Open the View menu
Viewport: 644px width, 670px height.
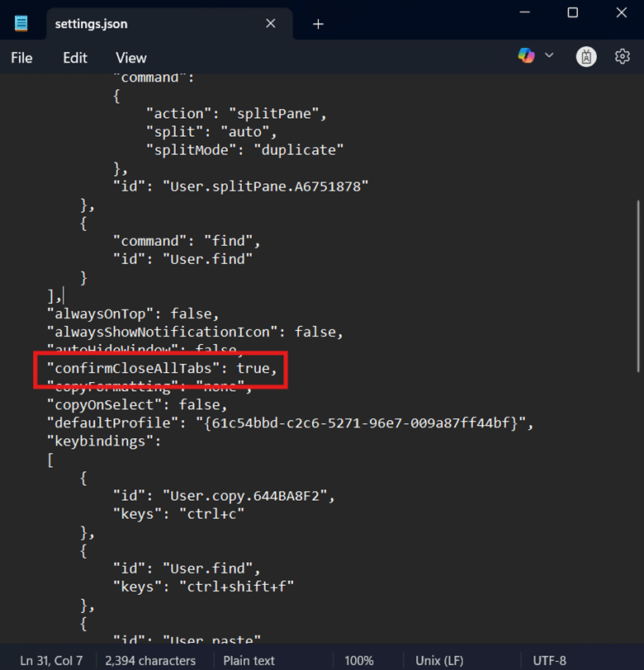(x=131, y=58)
